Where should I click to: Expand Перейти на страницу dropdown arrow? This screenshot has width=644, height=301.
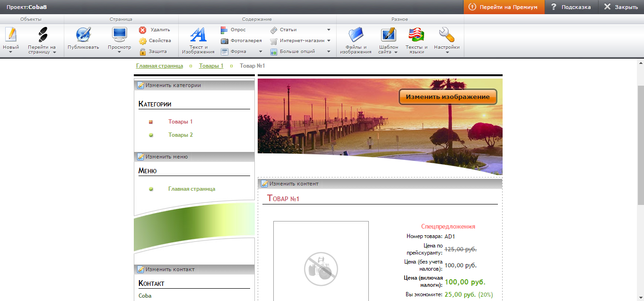(x=54, y=53)
